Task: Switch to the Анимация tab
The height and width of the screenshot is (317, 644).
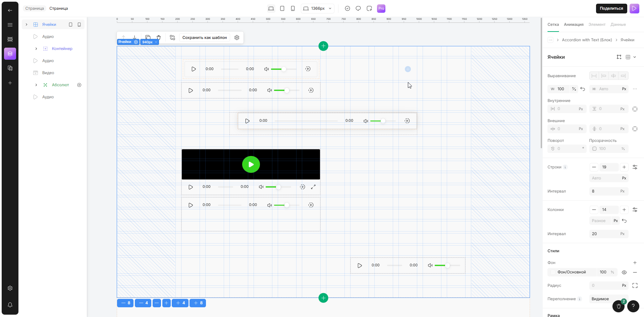Action: (x=574, y=24)
